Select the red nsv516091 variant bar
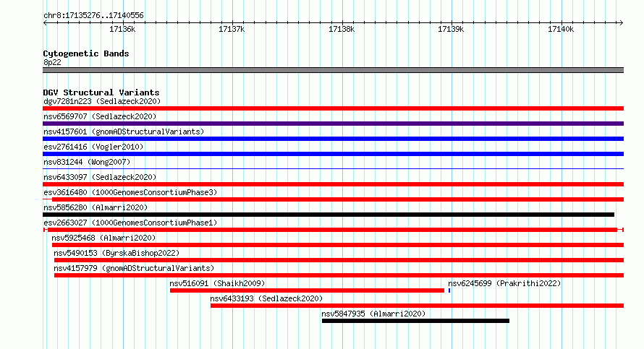Viewport: 644px width, 349px height. click(307, 290)
